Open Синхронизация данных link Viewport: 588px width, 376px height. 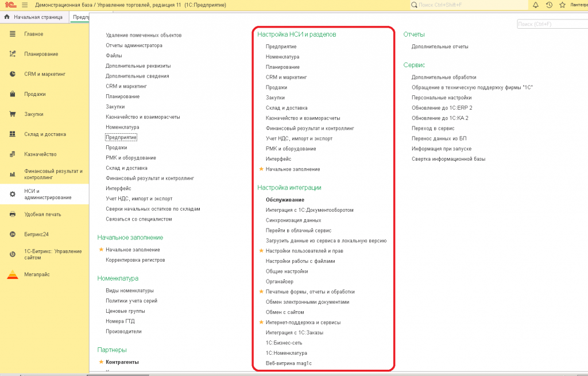coord(293,220)
